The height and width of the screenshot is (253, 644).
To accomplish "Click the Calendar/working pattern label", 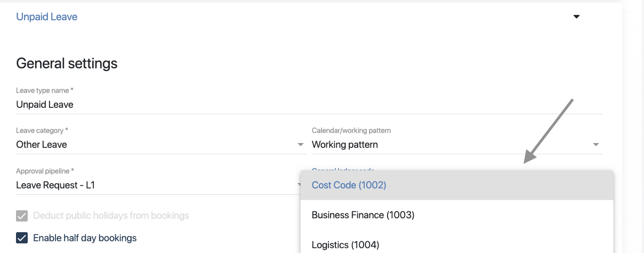I will [352, 131].
